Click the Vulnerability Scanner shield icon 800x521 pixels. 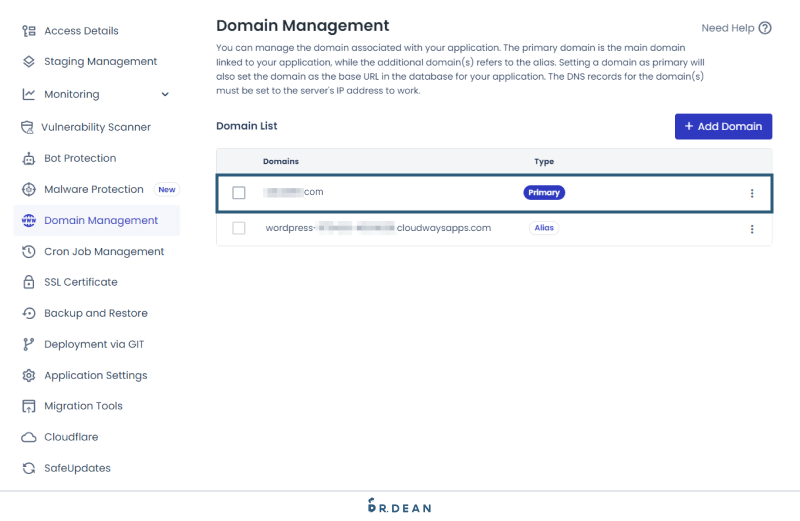pos(27,127)
